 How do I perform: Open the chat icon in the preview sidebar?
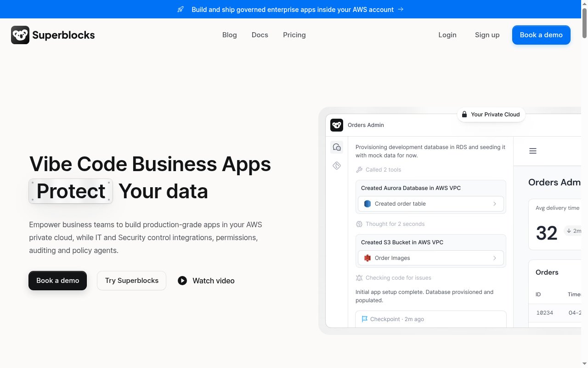click(337, 147)
